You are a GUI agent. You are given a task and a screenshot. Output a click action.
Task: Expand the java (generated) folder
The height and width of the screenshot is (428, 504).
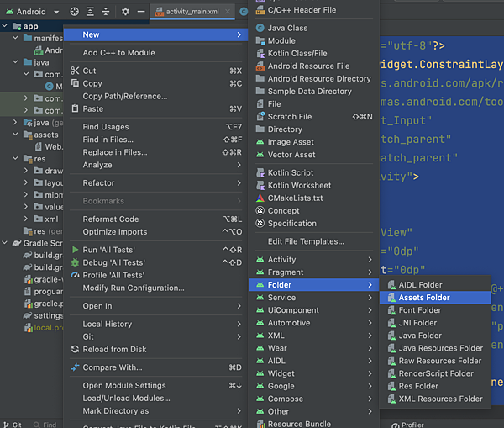click(x=15, y=122)
